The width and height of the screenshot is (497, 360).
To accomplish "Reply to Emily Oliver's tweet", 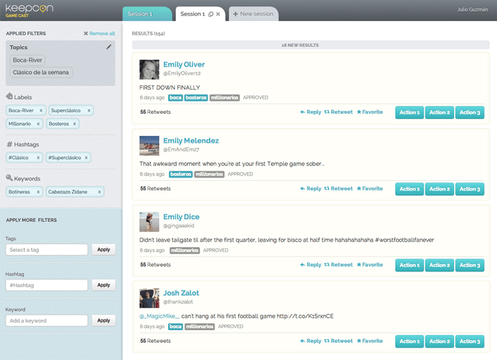I will click(311, 112).
